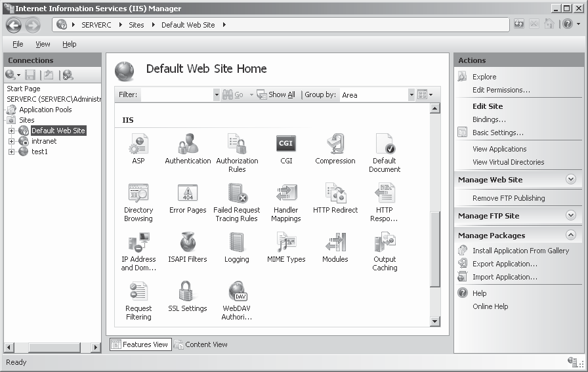
Task: Click the Connections pane scroll right arrow
Action: pyautogui.click(x=96, y=348)
